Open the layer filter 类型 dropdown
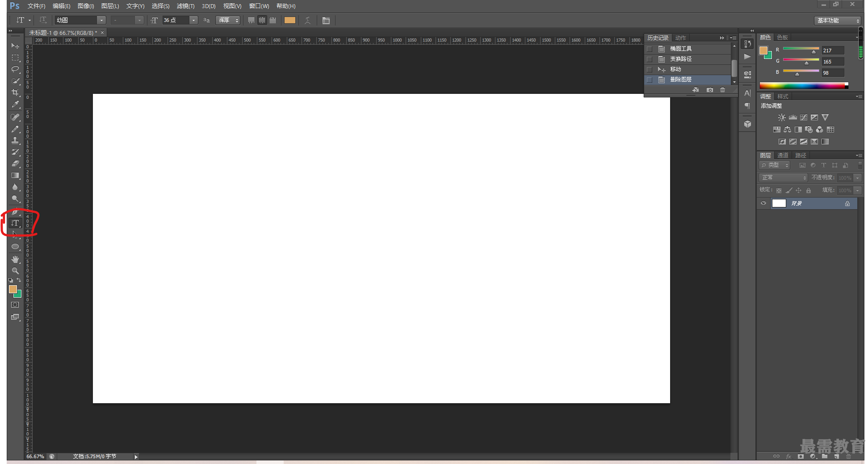Viewport: 868px width, 464px height. tap(775, 165)
